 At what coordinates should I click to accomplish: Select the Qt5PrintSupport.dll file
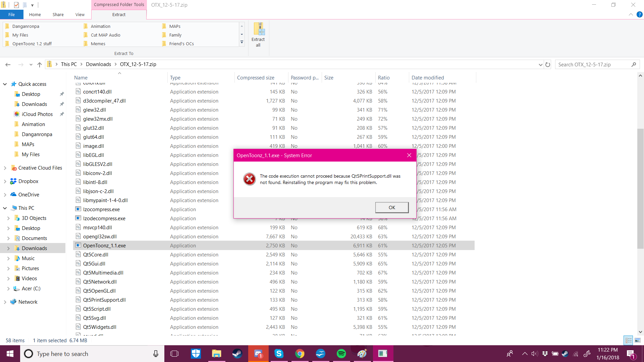pyautogui.click(x=104, y=300)
